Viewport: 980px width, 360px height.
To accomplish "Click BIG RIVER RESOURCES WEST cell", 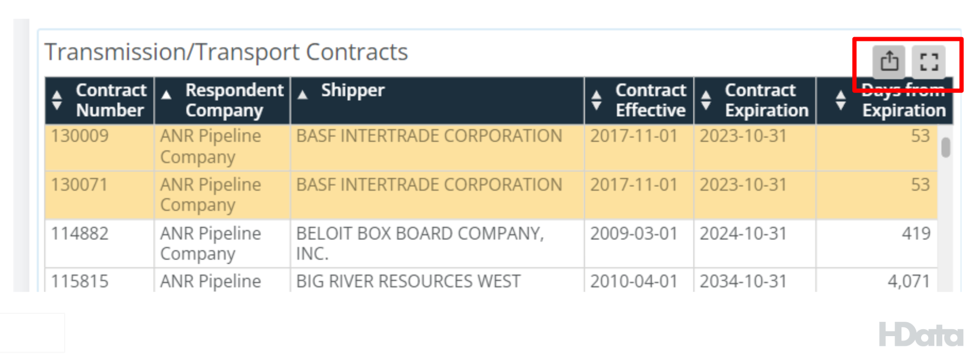I will 437,280.
